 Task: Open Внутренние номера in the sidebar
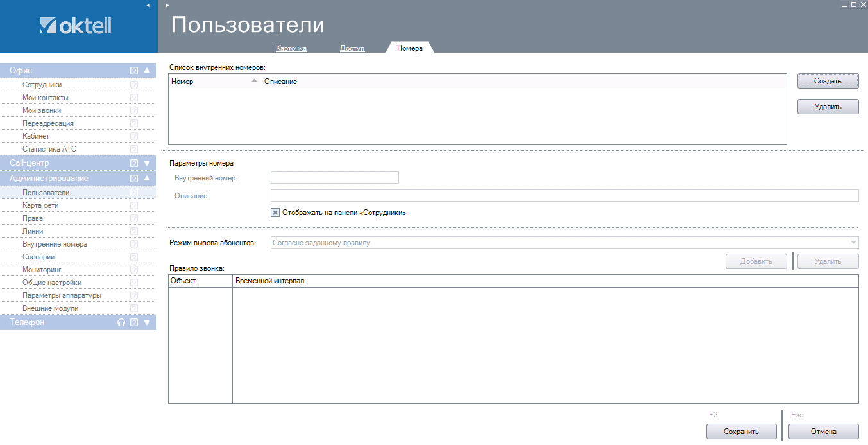[x=55, y=244]
